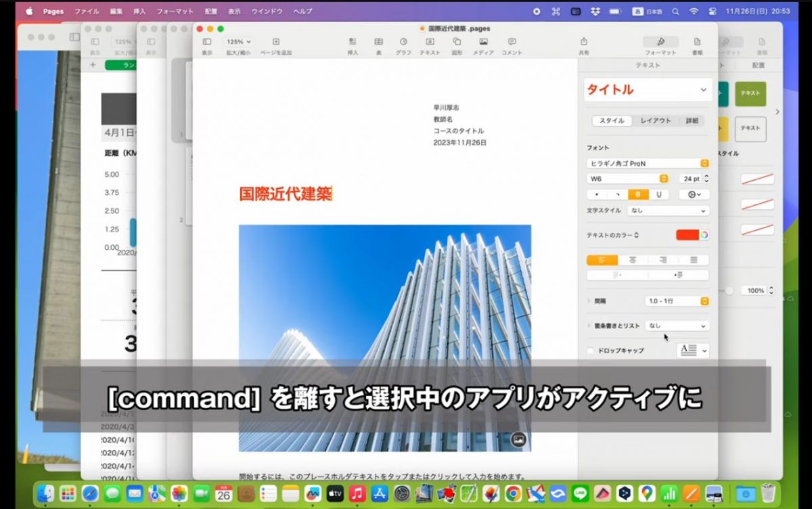Image resolution: width=812 pixels, height=509 pixels.
Task: Open the W6 font weight dropdown
Action: pyautogui.click(x=628, y=179)
